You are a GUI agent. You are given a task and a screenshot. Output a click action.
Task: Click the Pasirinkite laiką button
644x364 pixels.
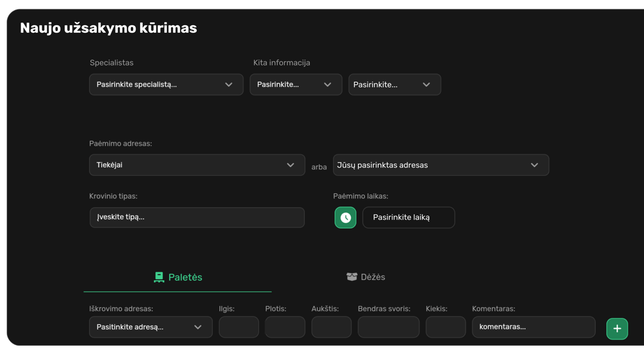[408, 218]
